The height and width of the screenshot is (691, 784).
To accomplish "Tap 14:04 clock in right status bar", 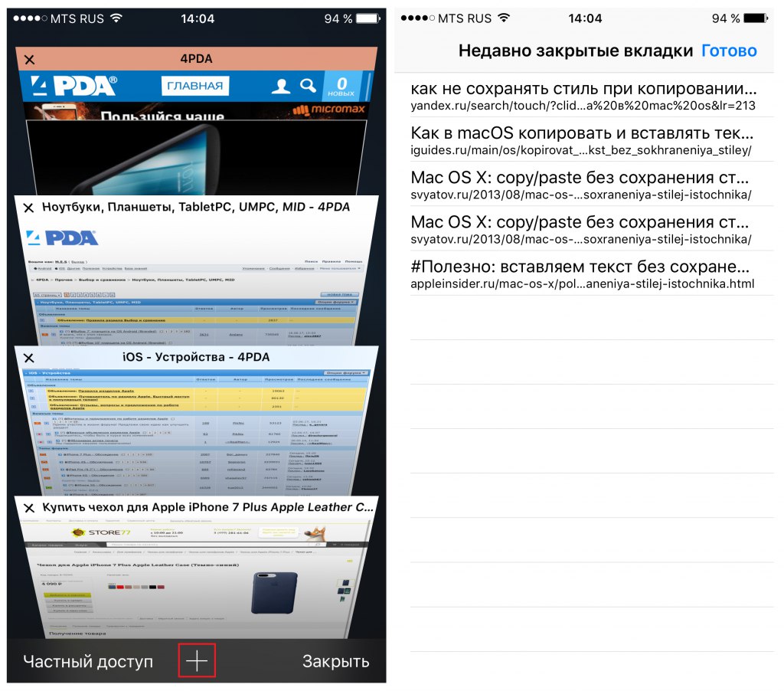I will click(585, 18).
